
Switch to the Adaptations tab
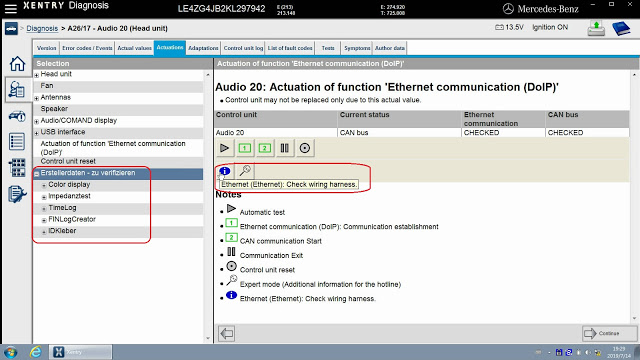pos(203,48)
